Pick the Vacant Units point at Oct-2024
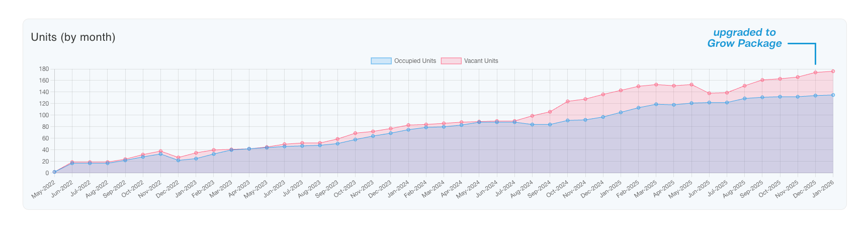The height and width of the screenshot is (230, 868). (x=567, y=102)
